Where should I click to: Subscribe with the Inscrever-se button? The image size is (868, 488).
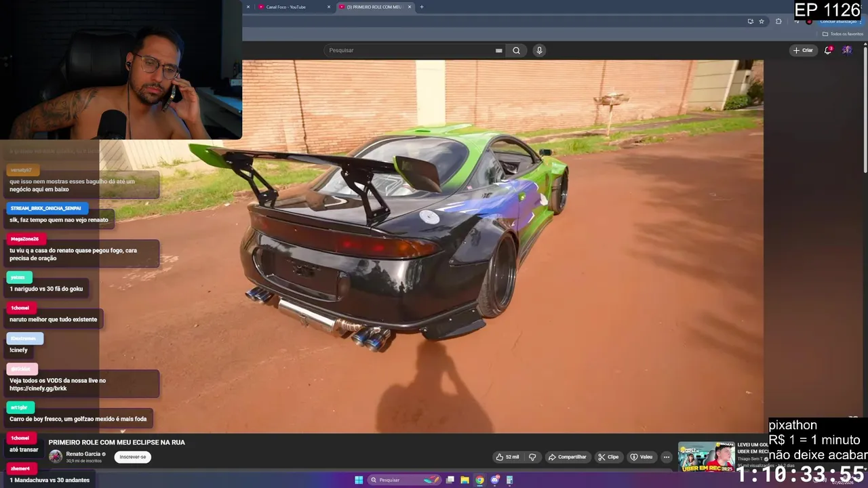pos(132,457)
